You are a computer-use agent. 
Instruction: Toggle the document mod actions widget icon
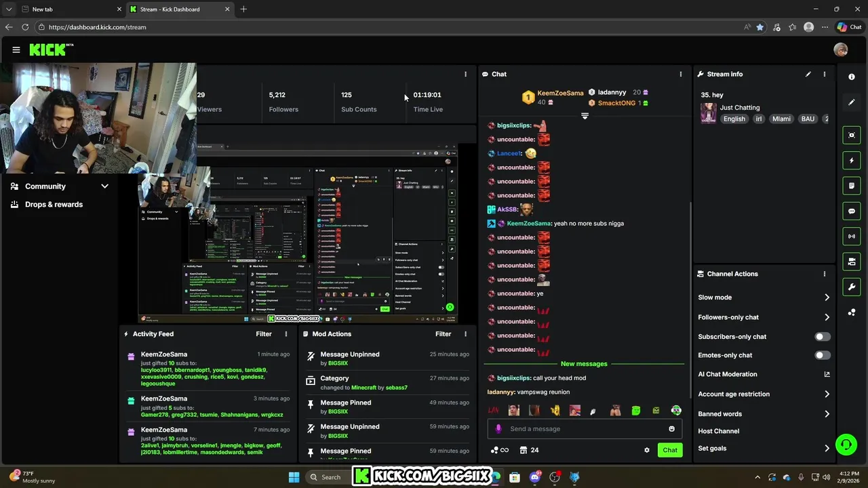click(x=852, y=186)
